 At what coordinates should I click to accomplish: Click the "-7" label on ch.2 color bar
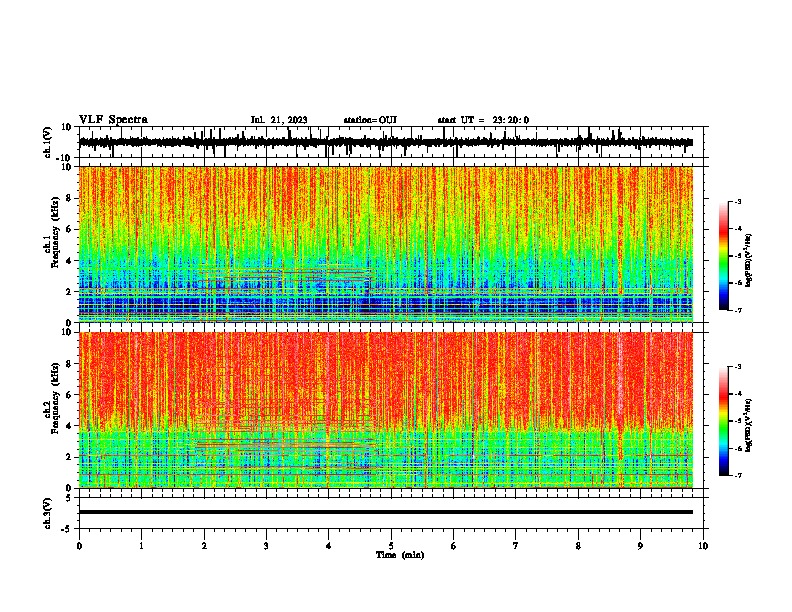click(x=737, y=475)
